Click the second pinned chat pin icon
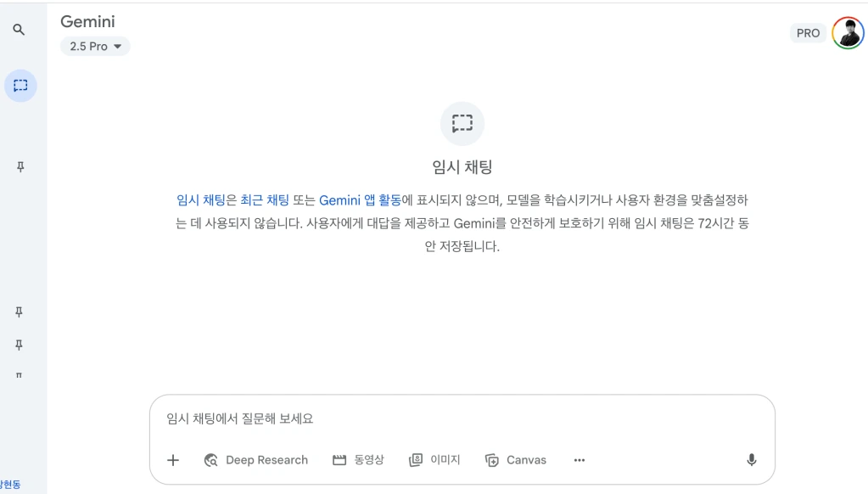Image resolution: width=868 pixels, height=494 pixels. tap(20, 312)
